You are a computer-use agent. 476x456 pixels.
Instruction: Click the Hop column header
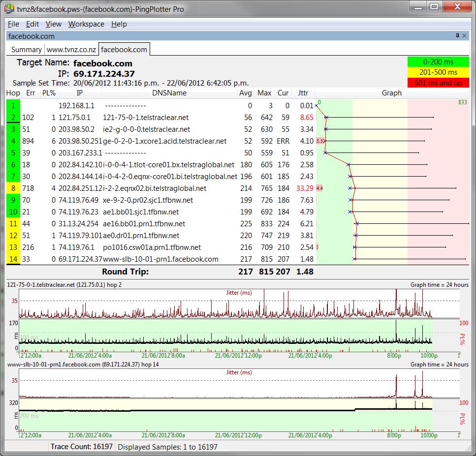pyautogui.click(x=13, y=93)
